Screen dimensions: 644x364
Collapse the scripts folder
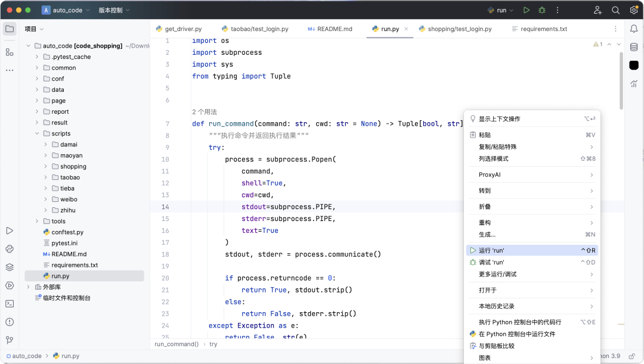[x=36, y=133]
